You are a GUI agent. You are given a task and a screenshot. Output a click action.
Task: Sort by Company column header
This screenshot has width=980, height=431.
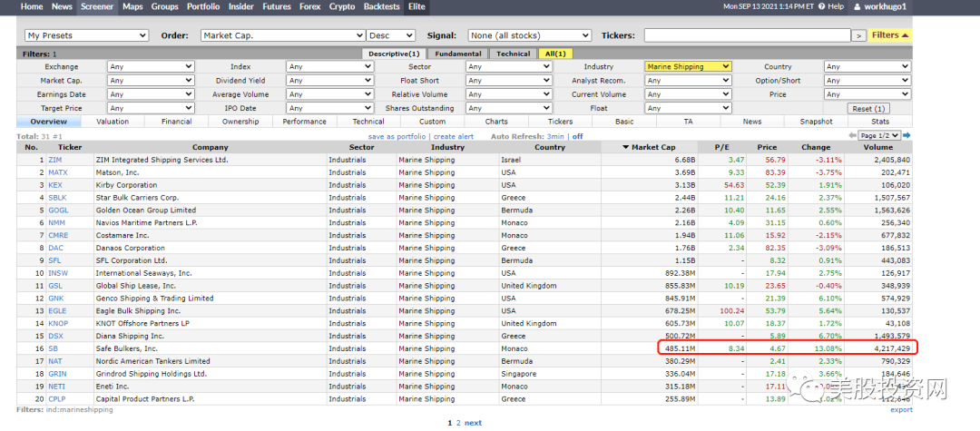click(x=210, y=147)
